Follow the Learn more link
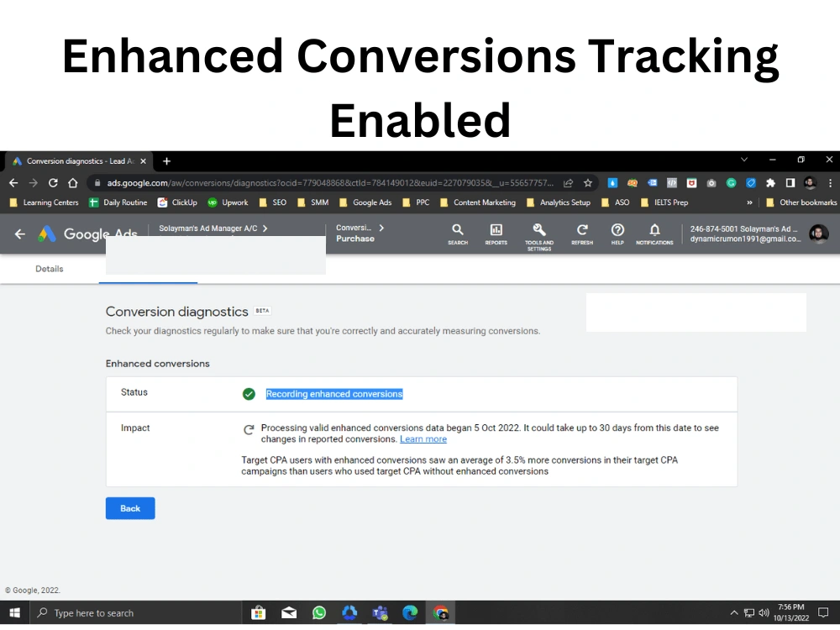840x630 pixels. click(x=423, y=439)
